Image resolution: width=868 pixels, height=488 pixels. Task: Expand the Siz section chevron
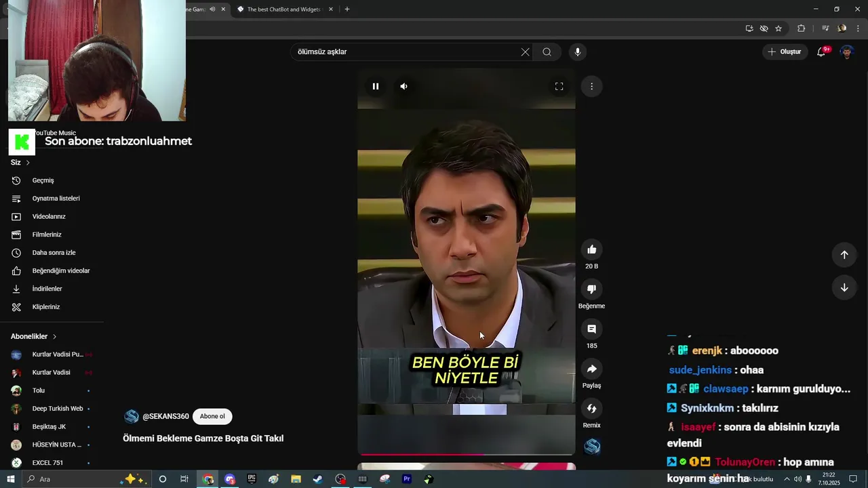tap(28, 163)
